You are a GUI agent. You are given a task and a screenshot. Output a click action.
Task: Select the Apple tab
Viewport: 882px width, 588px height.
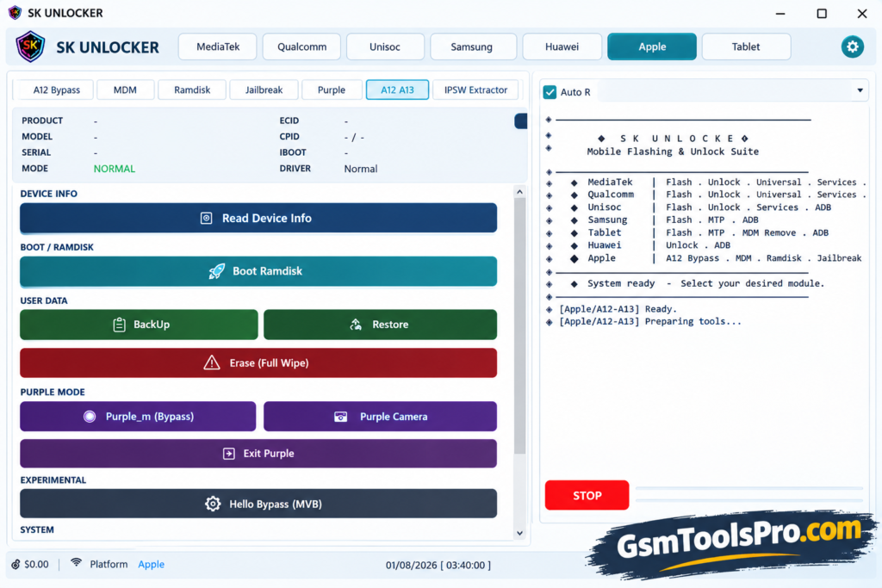click(x=652, y=46)
